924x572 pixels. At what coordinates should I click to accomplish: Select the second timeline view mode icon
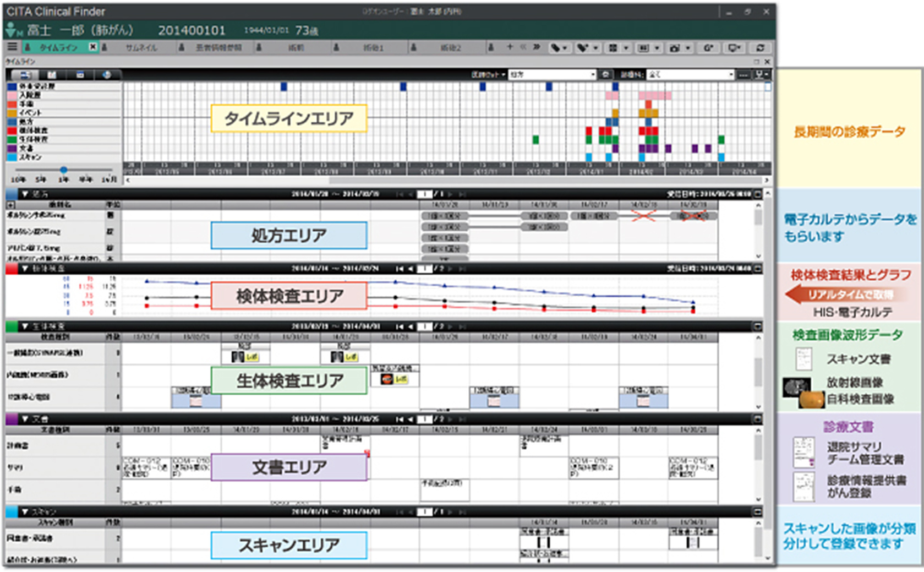click(x=52, y=75)
